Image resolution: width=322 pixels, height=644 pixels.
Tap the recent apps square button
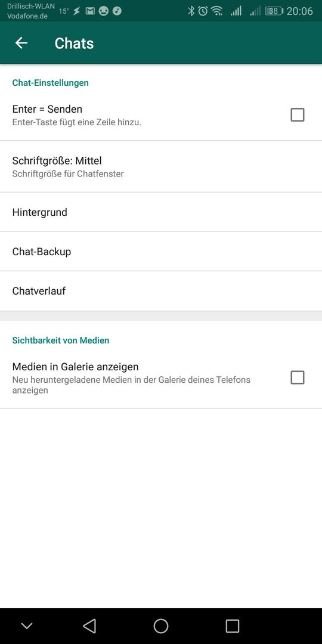pos(233,626)
